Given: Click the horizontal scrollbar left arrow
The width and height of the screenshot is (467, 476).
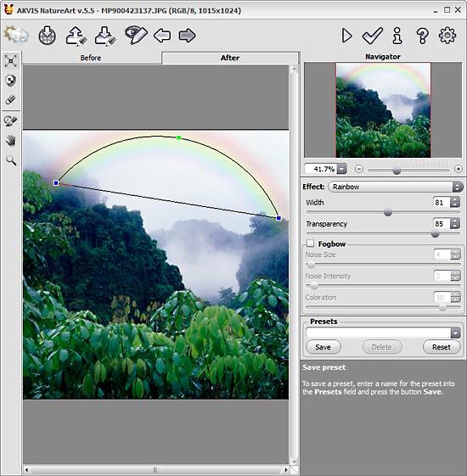Looking at the screenshot, I should (26, 470).
